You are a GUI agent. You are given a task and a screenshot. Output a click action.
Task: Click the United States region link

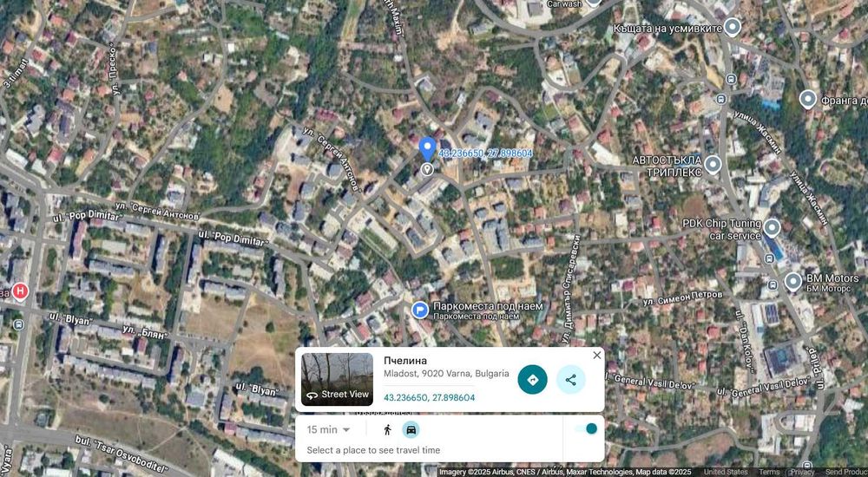(725, 472)
